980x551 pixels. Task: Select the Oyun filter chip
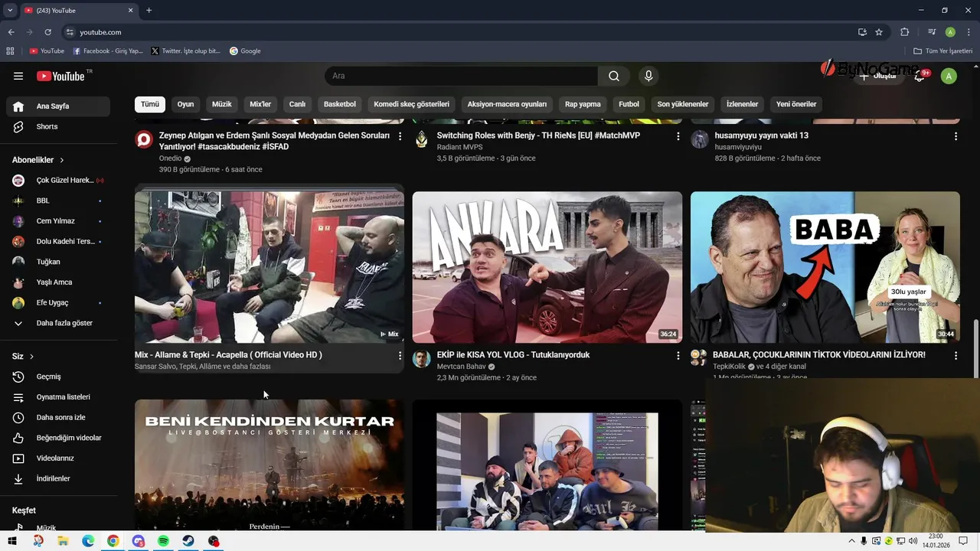(186, 104)
